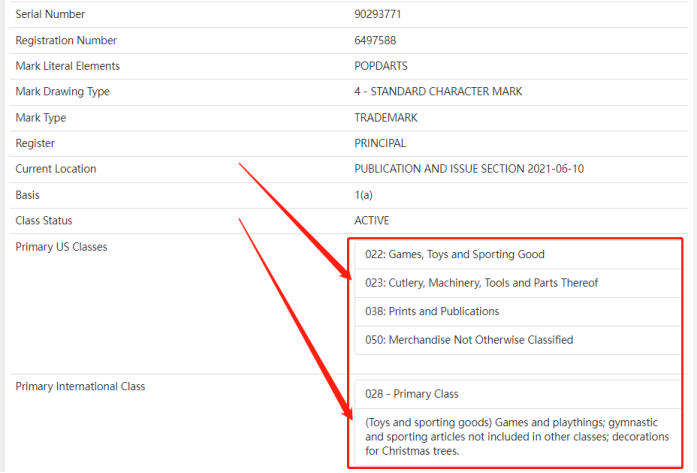697x473 pixels.
Task: Click the Register label
Action: 35,144
